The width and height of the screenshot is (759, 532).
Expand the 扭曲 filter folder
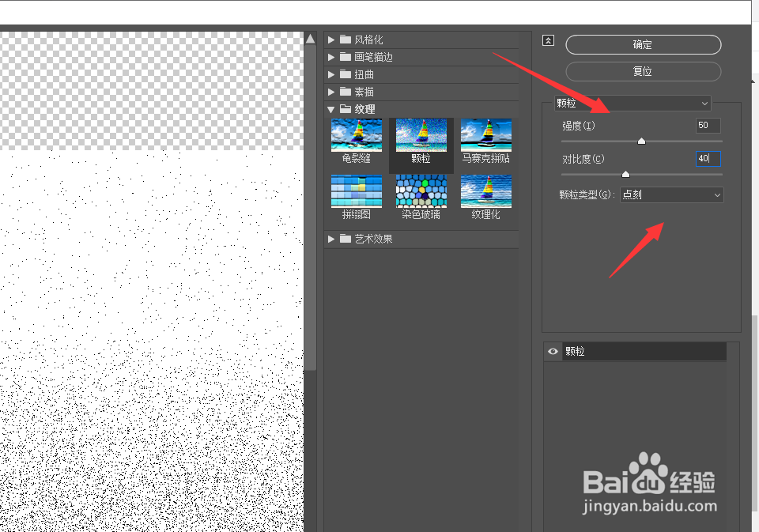pyautogui.click(x=331, y=74)
